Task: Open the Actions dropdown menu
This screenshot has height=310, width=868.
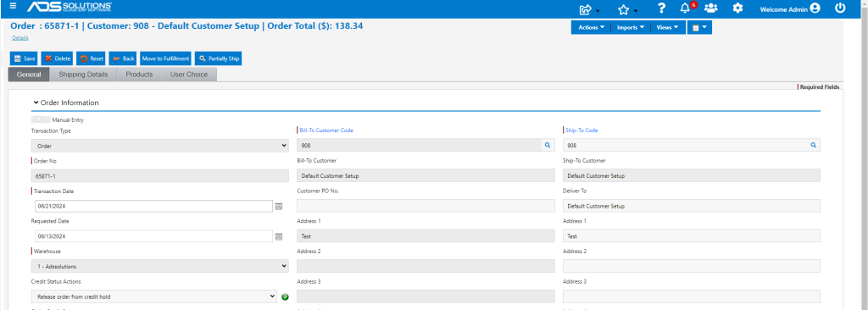Action: pyautogui.click(x=591, y=28)
